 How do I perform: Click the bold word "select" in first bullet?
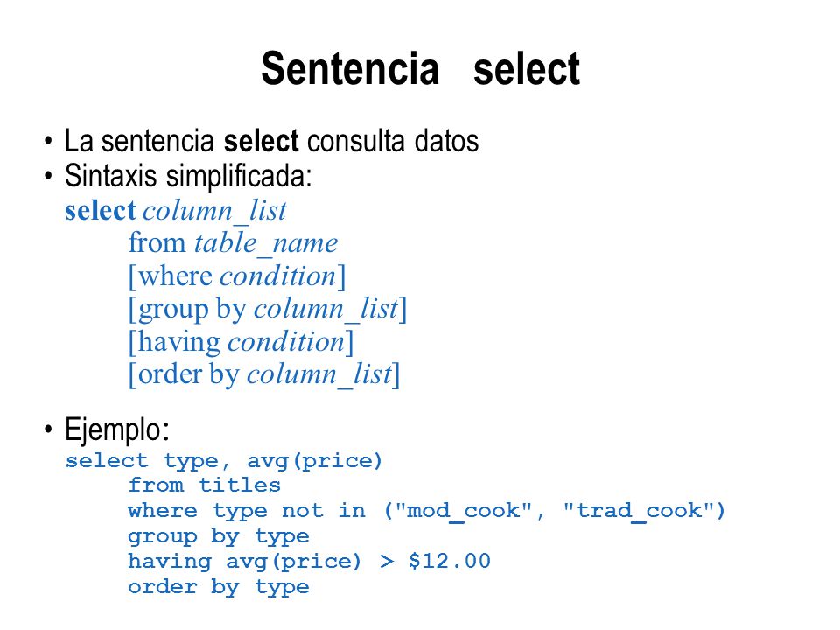click(x=261, y=141)
